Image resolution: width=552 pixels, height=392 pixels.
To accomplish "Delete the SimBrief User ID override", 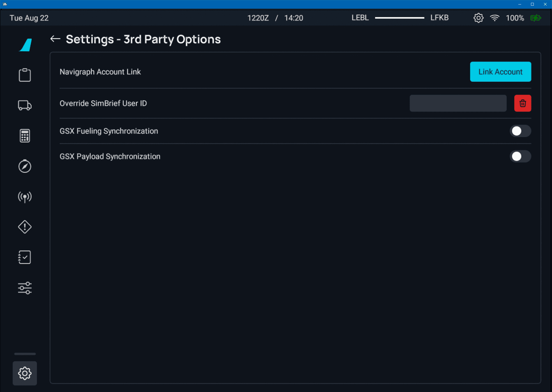I will click(x=523, y=103).
